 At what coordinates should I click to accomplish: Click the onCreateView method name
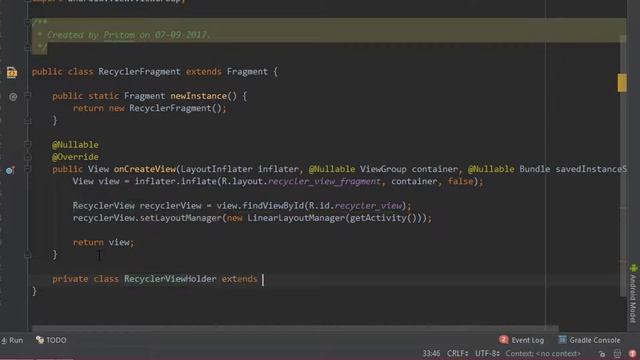click(x=144, y=169)
